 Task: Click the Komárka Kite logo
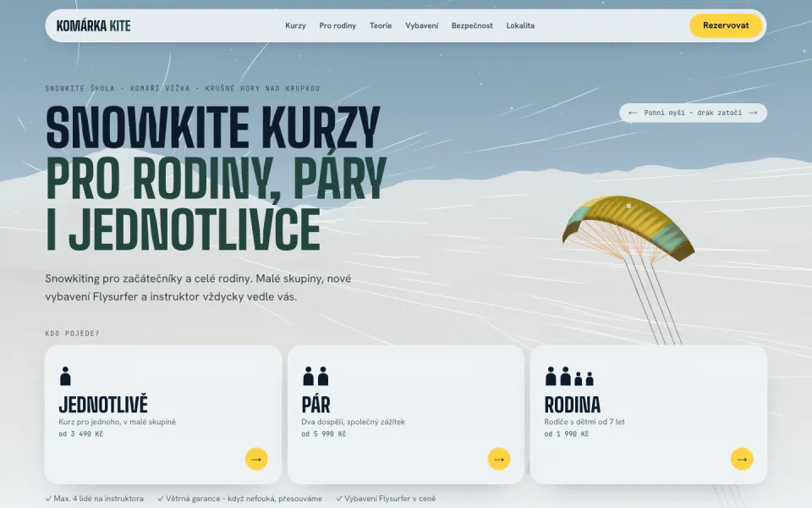click(x=93, y=25)
